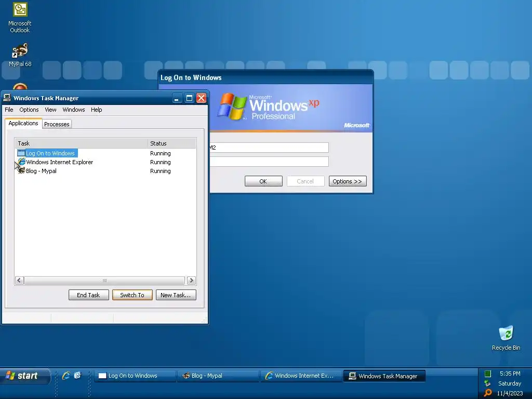The image size is (532, 399).
Task: Select the Windows Internet Explorer task row
Action: [105, 162]
